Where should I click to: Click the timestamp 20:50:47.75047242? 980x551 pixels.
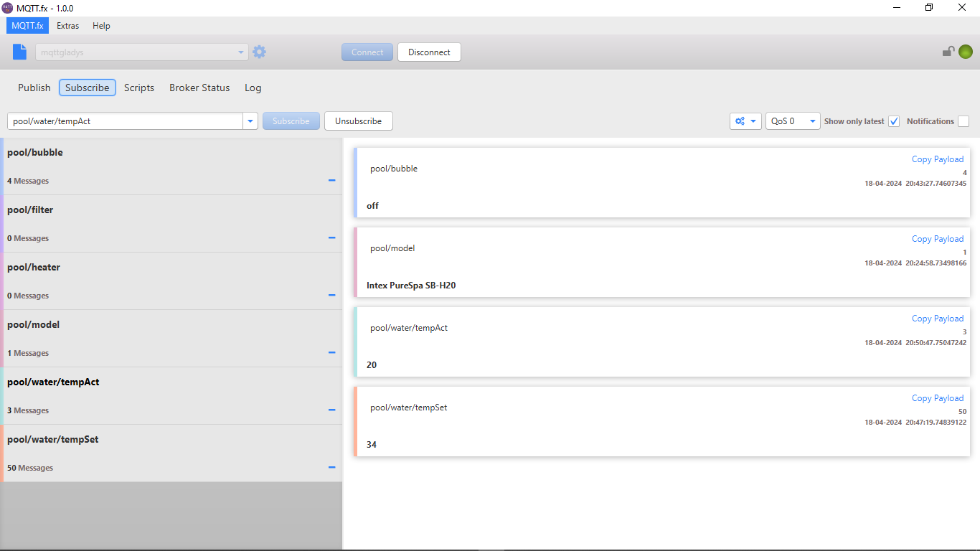tap(936, 343)
